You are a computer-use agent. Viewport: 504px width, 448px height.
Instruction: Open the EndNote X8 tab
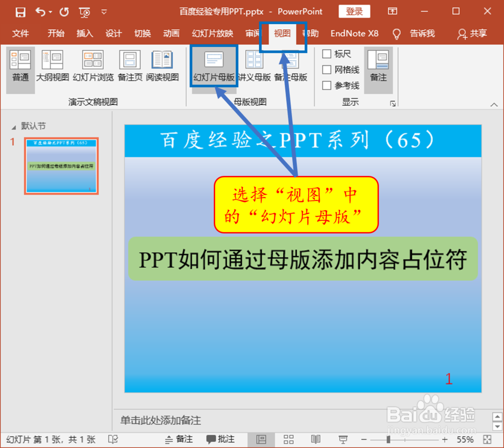pyautogui.click(x=354, y=33)
